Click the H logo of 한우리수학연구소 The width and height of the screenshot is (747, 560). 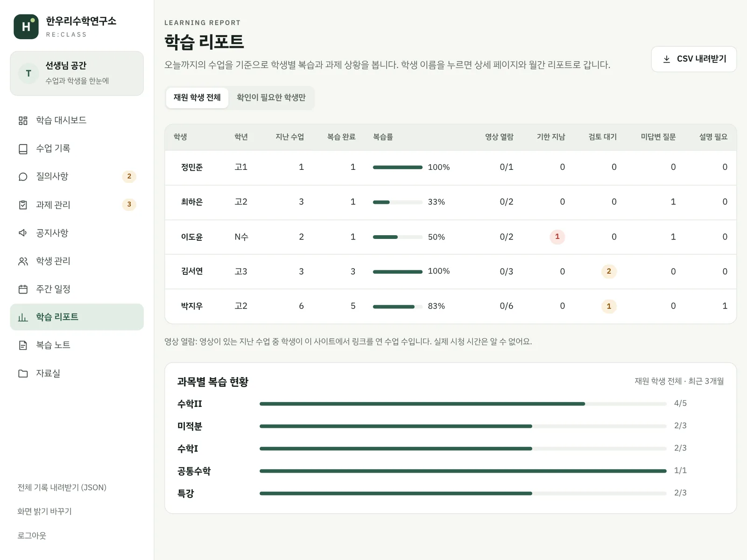click(x=26, y=27)
